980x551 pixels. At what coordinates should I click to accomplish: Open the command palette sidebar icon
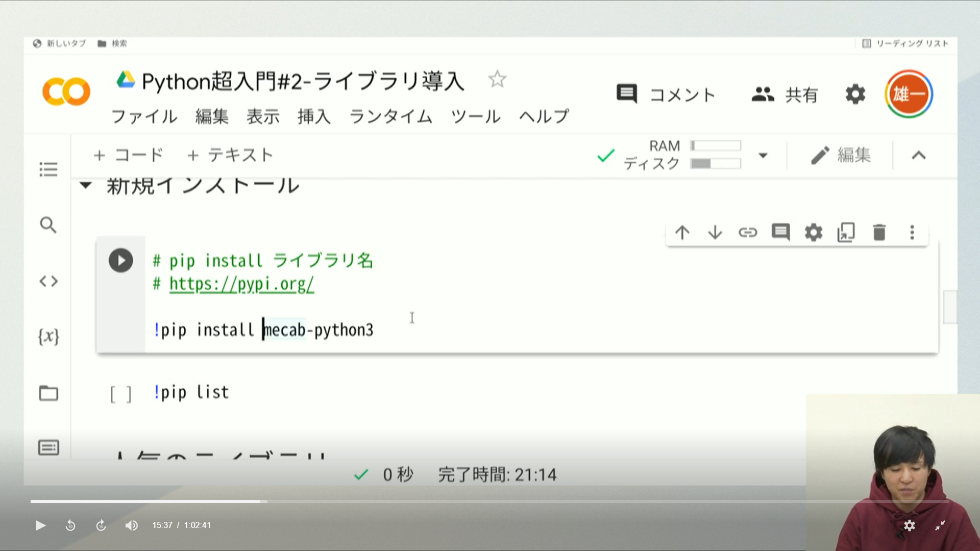click(x=48, y=448)
